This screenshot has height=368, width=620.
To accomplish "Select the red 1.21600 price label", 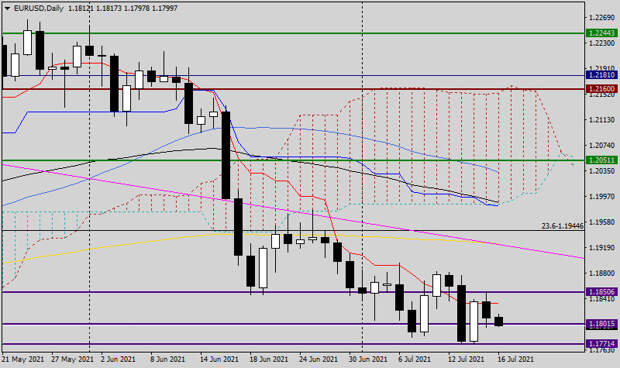I will (602, 89).
